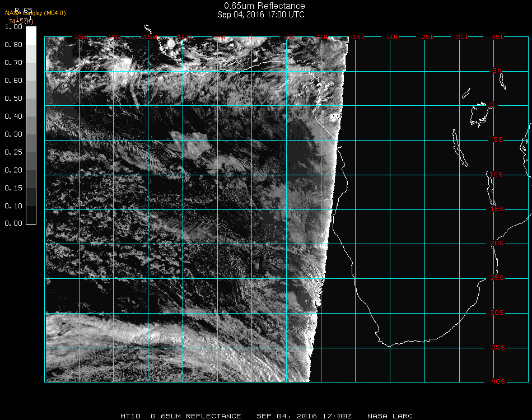532x420 pixels.
Task: Click the 35E longitude label
Action: coord(498,37)
